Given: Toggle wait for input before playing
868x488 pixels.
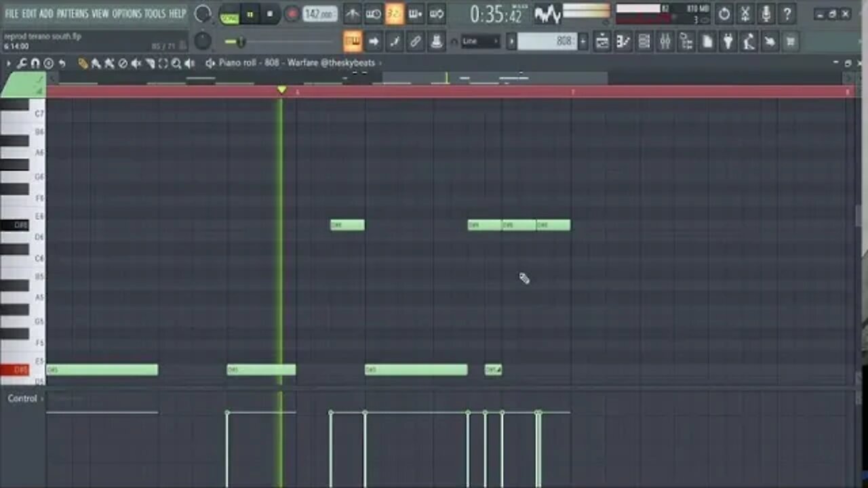Looking at the screenshot, I should (374, 14).
